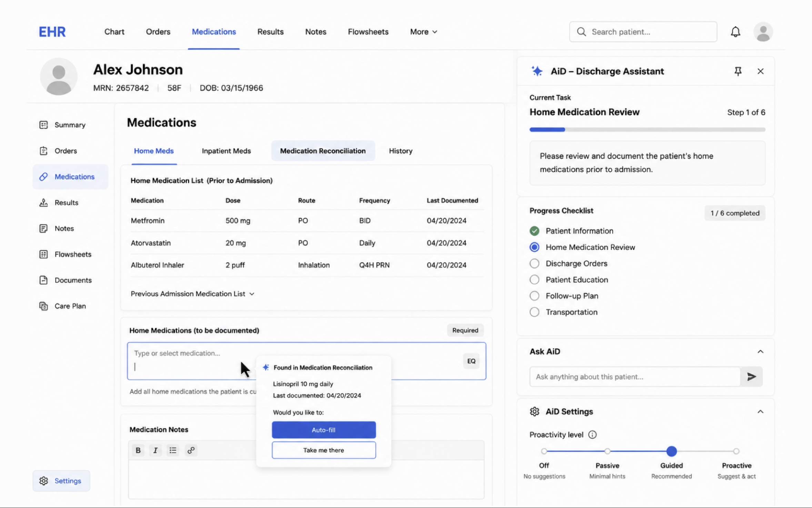Open the Results tab in top navigation
The image size is (812, 508).
tap(270, 32)
